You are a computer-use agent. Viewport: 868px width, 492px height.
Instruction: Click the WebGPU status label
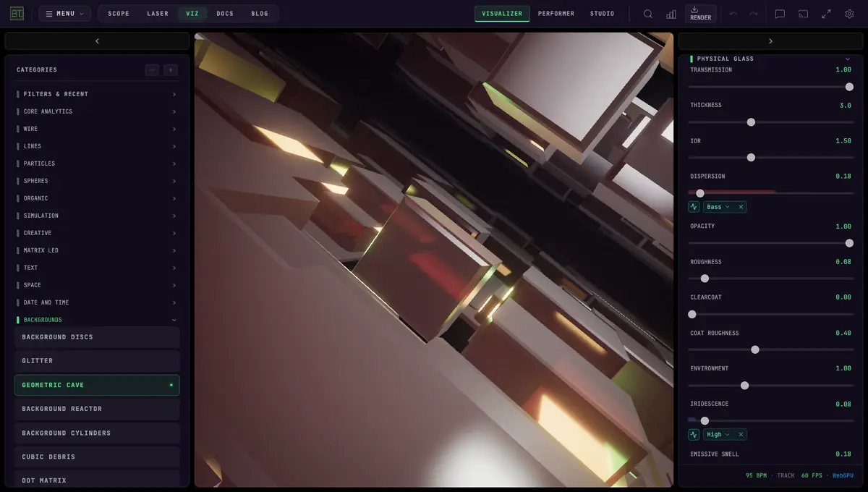point(843,475)
